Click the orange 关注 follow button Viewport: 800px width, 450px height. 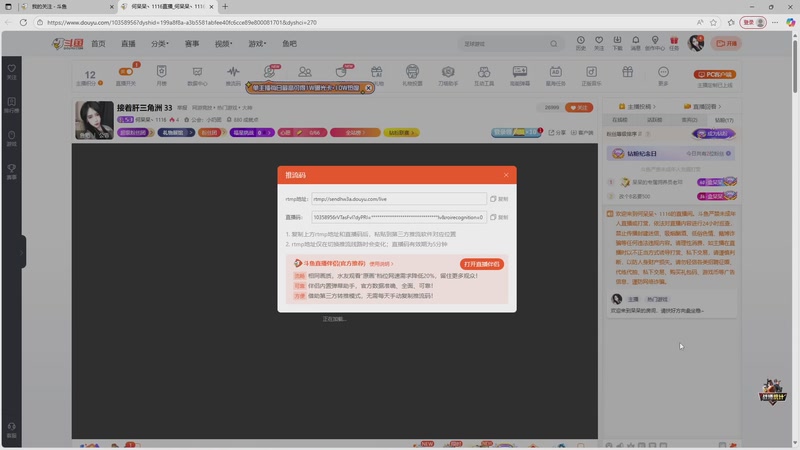point(579,108)
